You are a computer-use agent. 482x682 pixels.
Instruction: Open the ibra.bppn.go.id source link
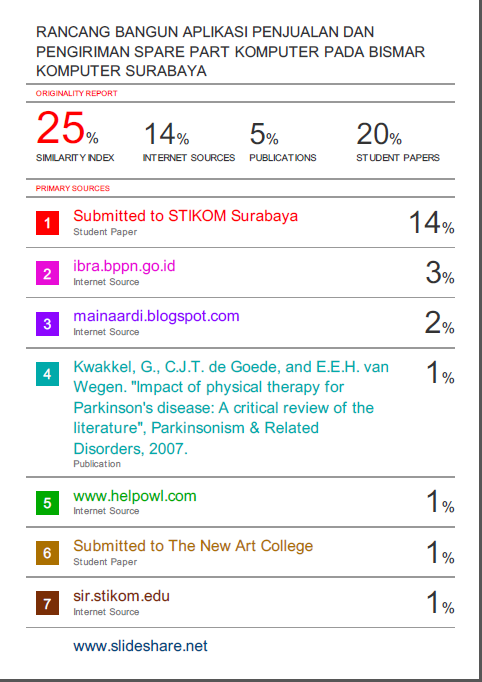pos(124,266)
